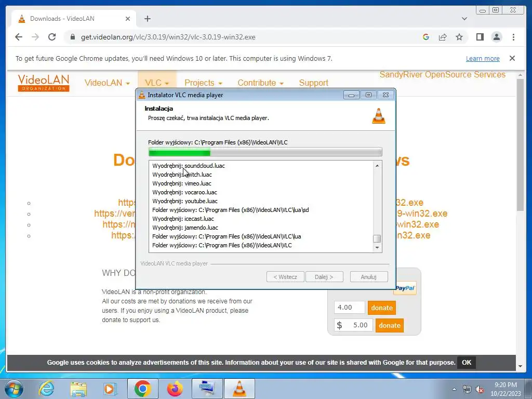
Task: Launch Firefox from the taskbar
Action: pos(175,389)
